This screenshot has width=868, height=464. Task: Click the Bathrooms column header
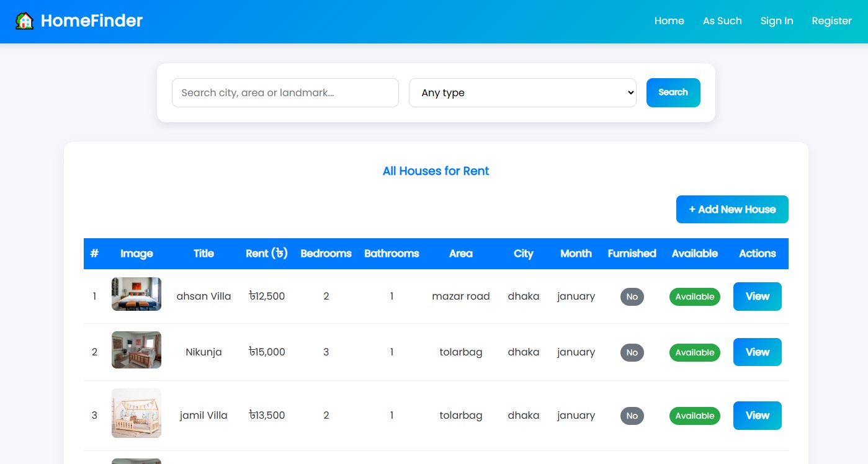[391, 253]
